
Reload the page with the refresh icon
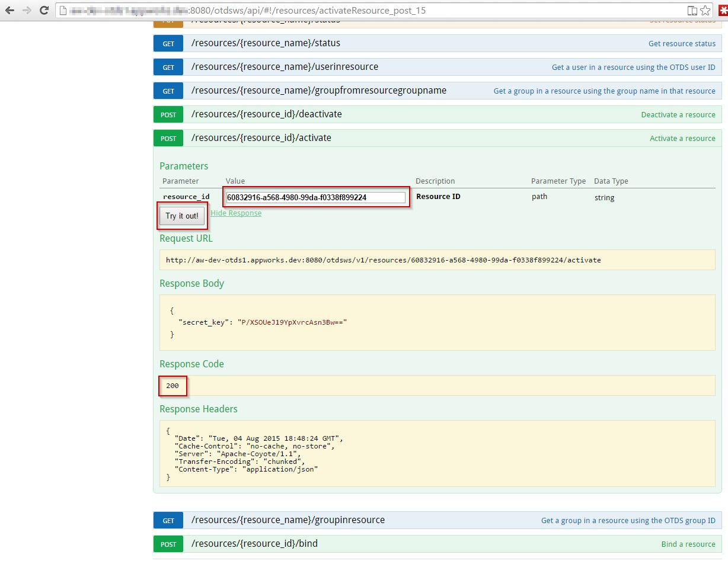(44, 10)
